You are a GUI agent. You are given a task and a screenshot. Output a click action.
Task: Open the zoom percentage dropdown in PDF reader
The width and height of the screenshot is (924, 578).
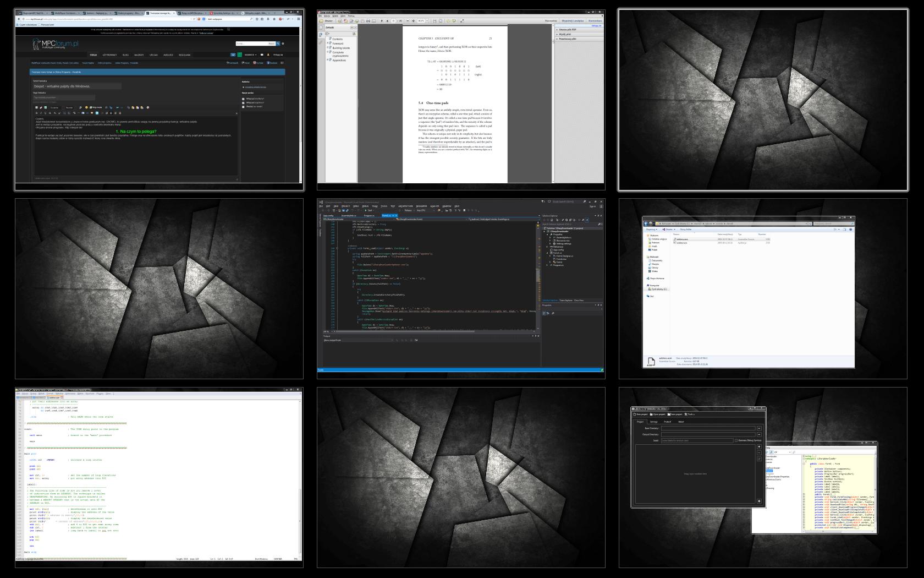click(428, 21)
